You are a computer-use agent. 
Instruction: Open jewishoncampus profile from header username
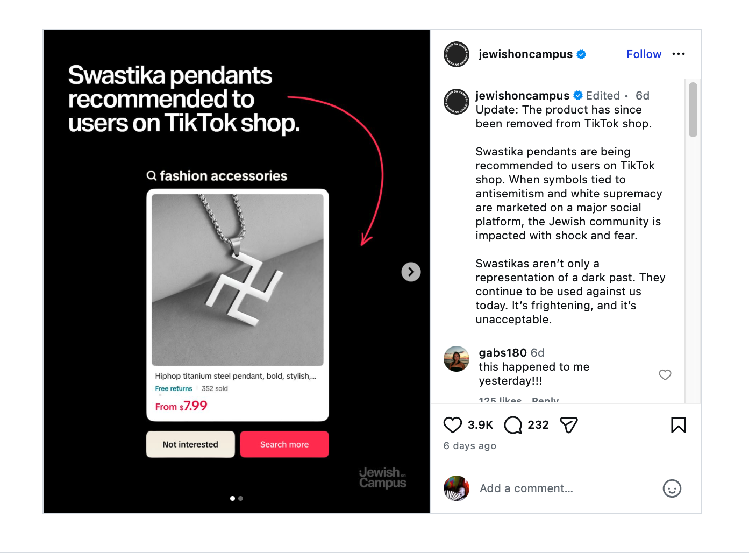(x=525, y=54)
